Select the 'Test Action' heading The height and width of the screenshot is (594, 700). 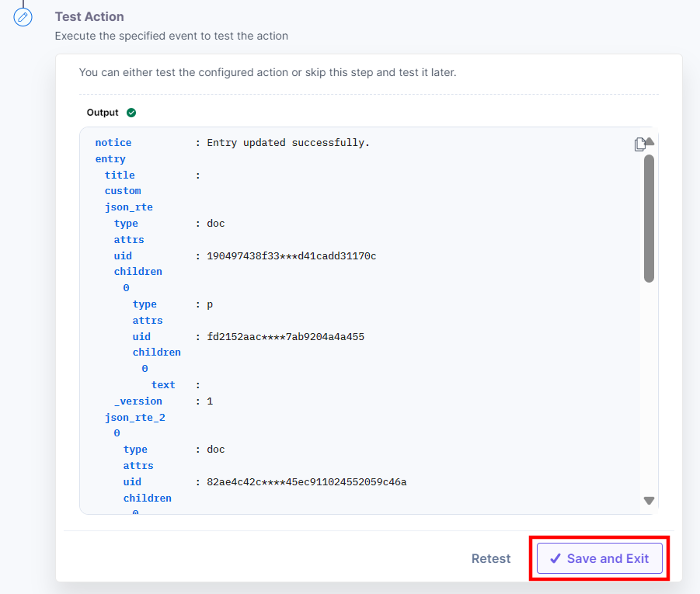click(89, 17)
